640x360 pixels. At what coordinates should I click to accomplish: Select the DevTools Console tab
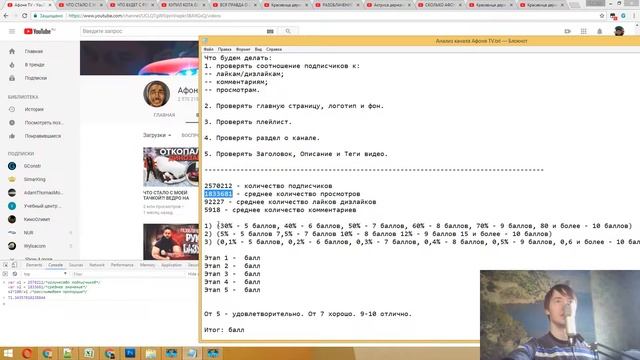point(56,265)
